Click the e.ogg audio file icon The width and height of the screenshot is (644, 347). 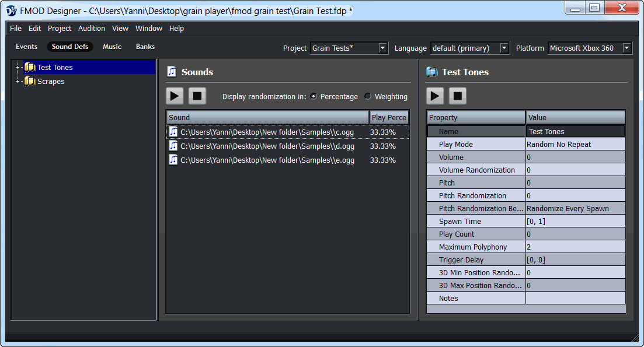(x=174, y=160)
